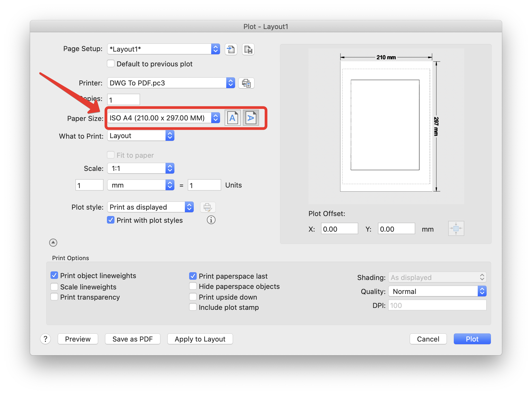Click the Plot Offset Y field
This screenshot has height=395, width=532.
tap(397, 229)
